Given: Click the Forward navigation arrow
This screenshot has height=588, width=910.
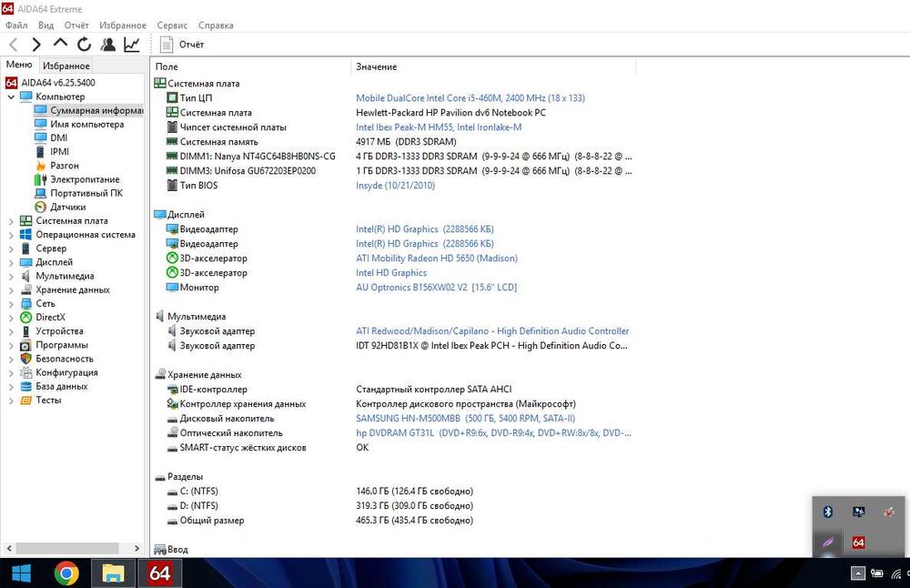Looking at the screenshot, I should [36, 44].
